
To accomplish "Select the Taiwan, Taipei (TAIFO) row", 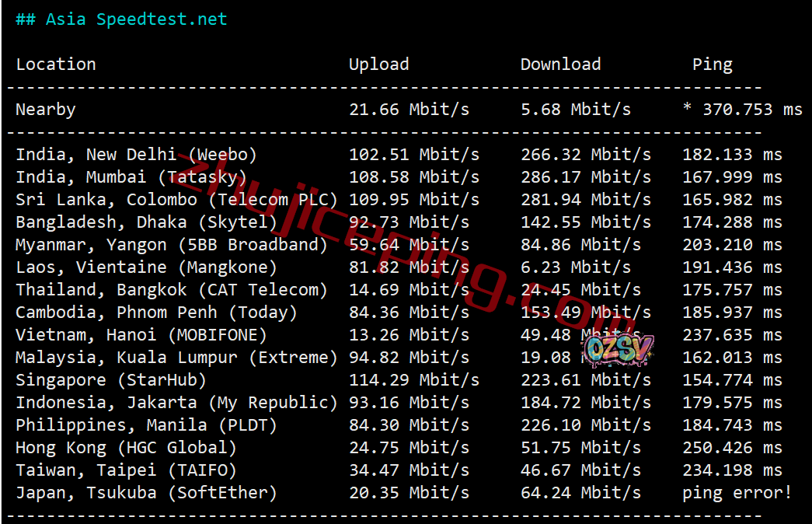I will tap(126, 470).
